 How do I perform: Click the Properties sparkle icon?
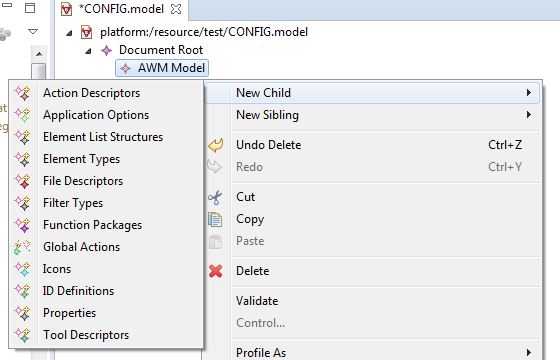click(x=22, y=313)
